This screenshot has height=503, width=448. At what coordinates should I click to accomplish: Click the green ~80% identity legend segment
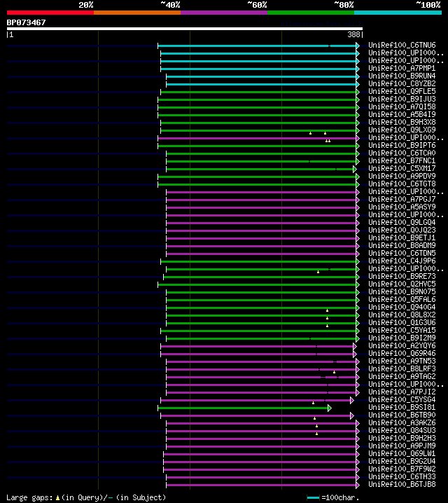[x=311, y=13]
